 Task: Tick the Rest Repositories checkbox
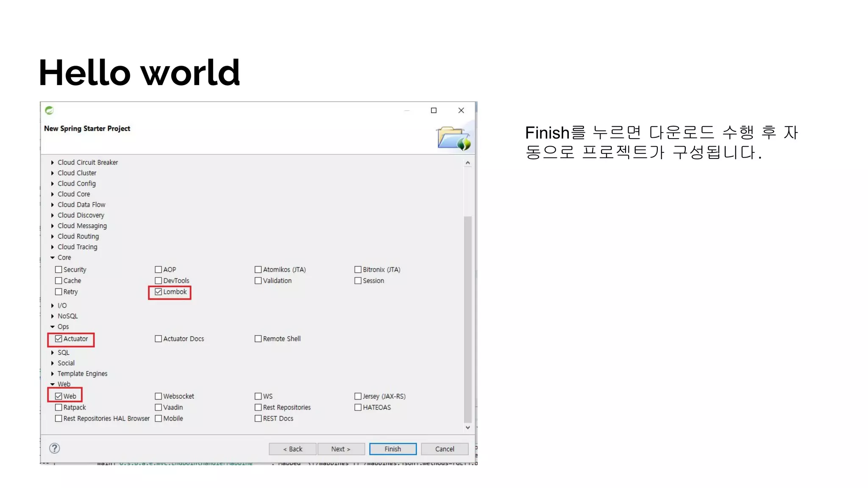[258, 408]
